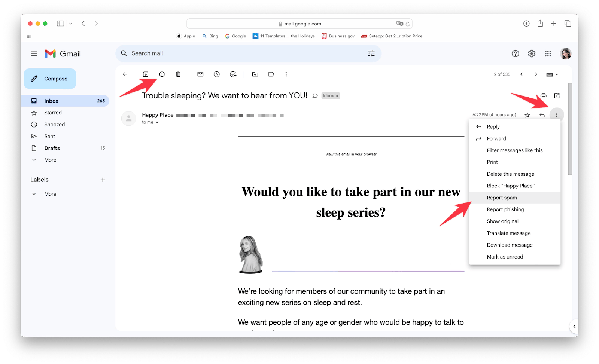Go back to inbox with back arrow
The width and height of the screenshot is (599, 364).
coord(125,74)
